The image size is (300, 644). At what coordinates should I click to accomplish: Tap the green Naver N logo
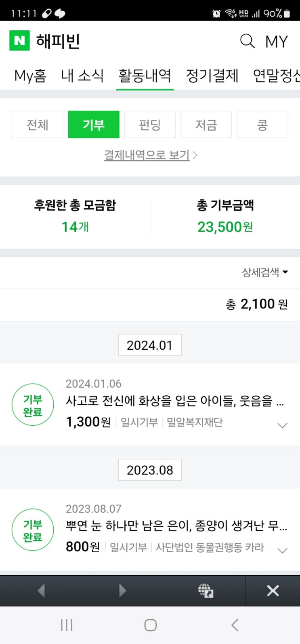19,41
